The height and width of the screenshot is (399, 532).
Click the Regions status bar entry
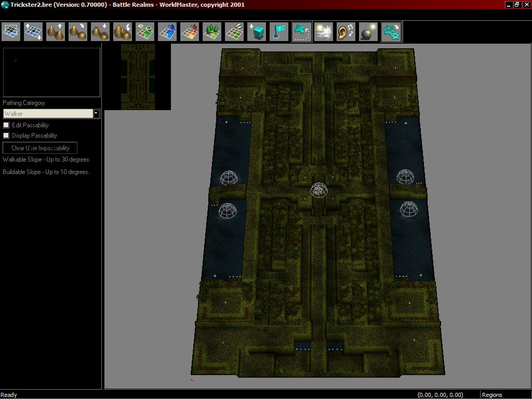coord(492,395)
